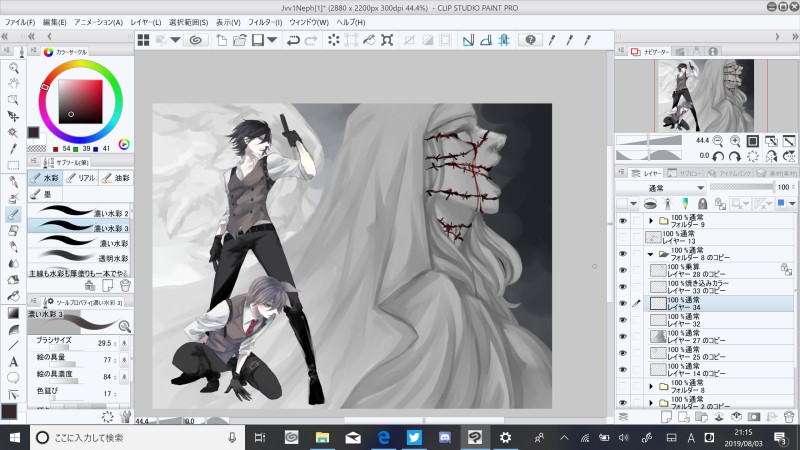Open フィルター(I) menu
Viewport: 800px width, 450px height.
[265, 22]
